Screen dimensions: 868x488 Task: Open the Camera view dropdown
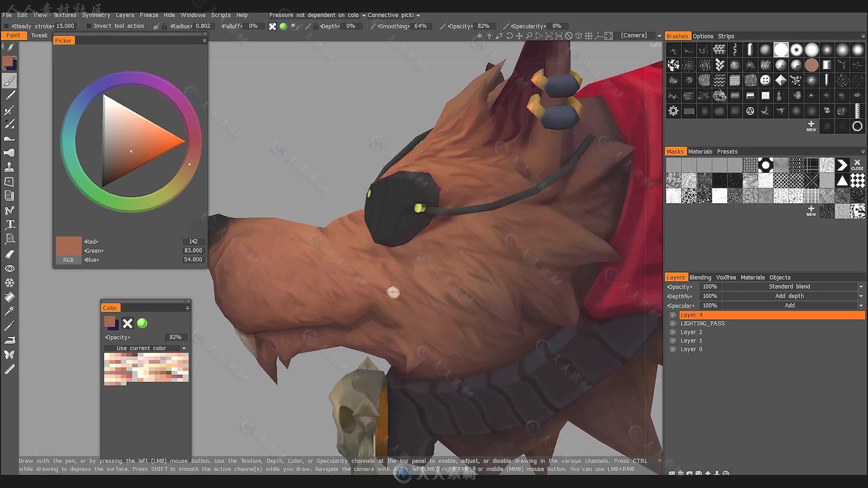pyautogui.click(x=659, y=36)
